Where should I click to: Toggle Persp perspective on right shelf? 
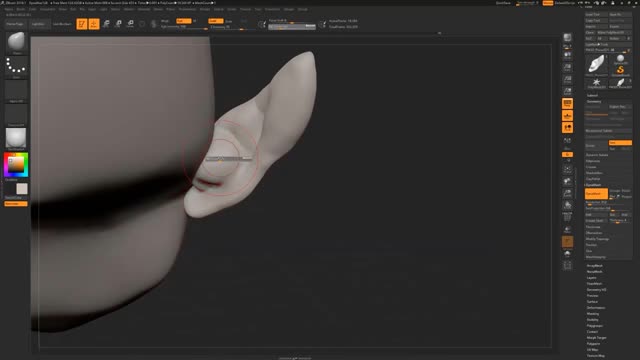point(567,103)
